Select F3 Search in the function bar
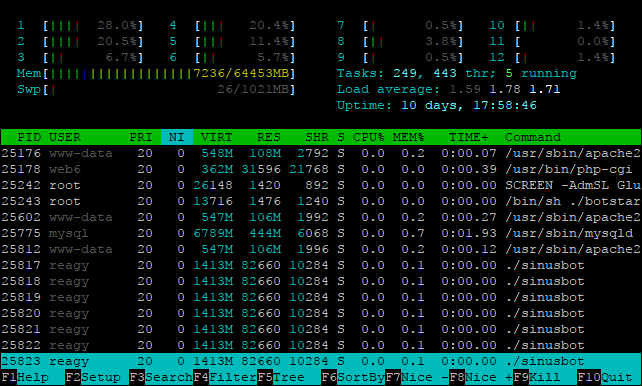This screenshot has width=642, height=386. 161,377
